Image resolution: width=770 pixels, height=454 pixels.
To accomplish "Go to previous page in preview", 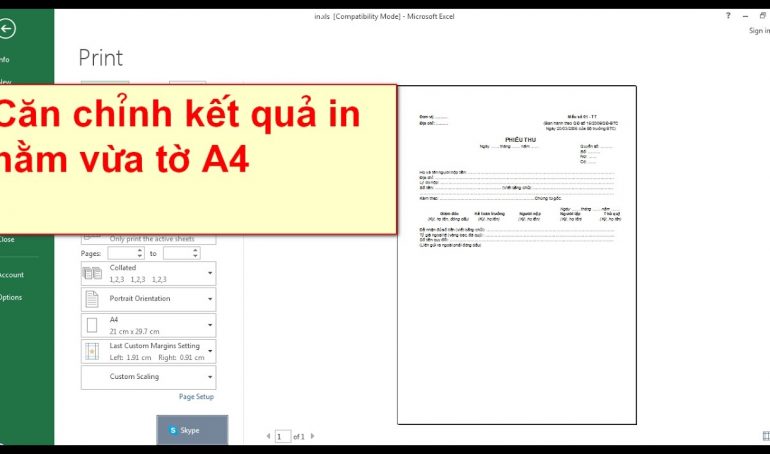I will click(x=268, y=436).
